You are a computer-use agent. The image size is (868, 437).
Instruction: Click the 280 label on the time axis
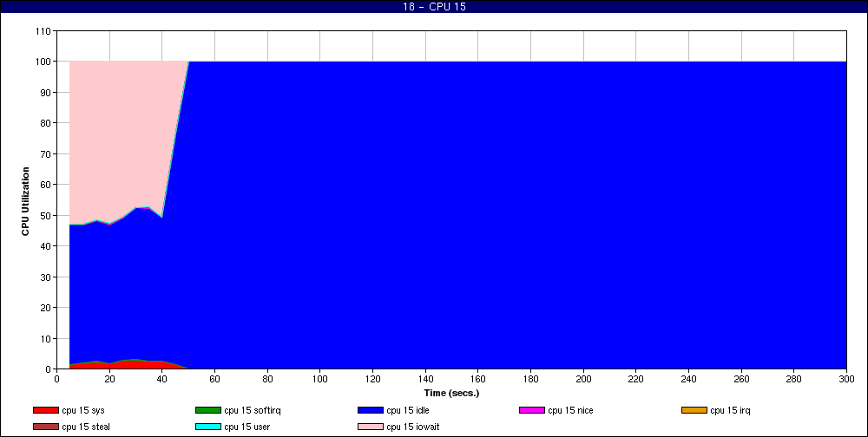(x=794, y=379)
